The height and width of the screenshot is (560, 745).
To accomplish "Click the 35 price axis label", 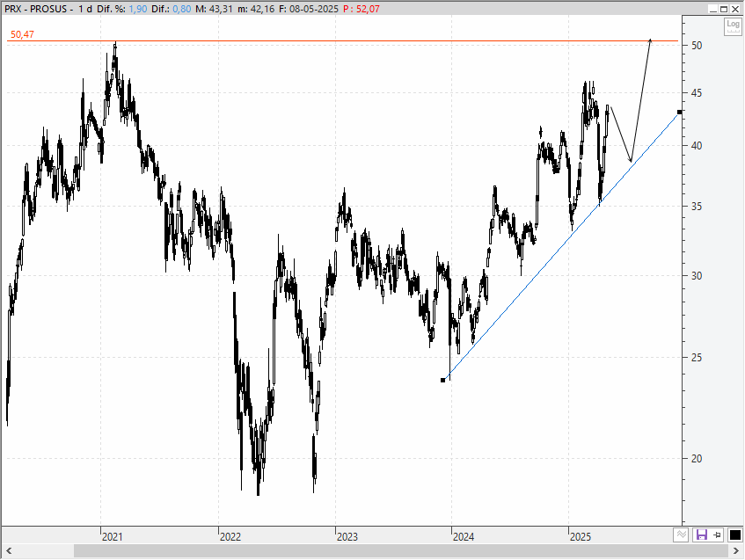I will pos(697,207).
